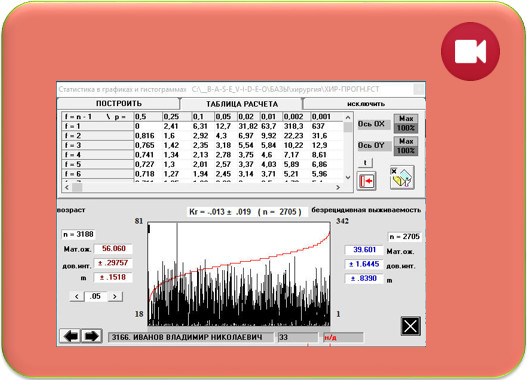This screenshot has height=380, width=527.
Task: Select the f = 3 table row
Action: (203, 145)
